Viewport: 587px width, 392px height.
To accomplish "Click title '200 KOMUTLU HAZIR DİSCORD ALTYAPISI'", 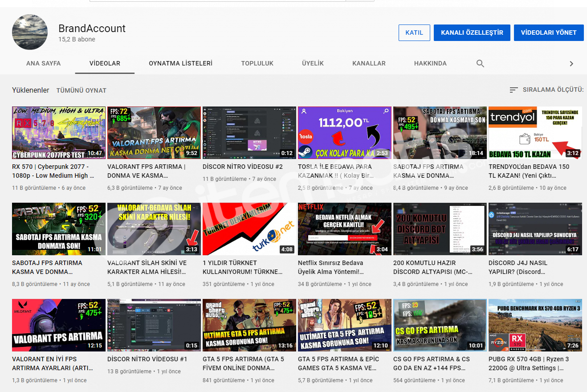I will tap(433, 267).
